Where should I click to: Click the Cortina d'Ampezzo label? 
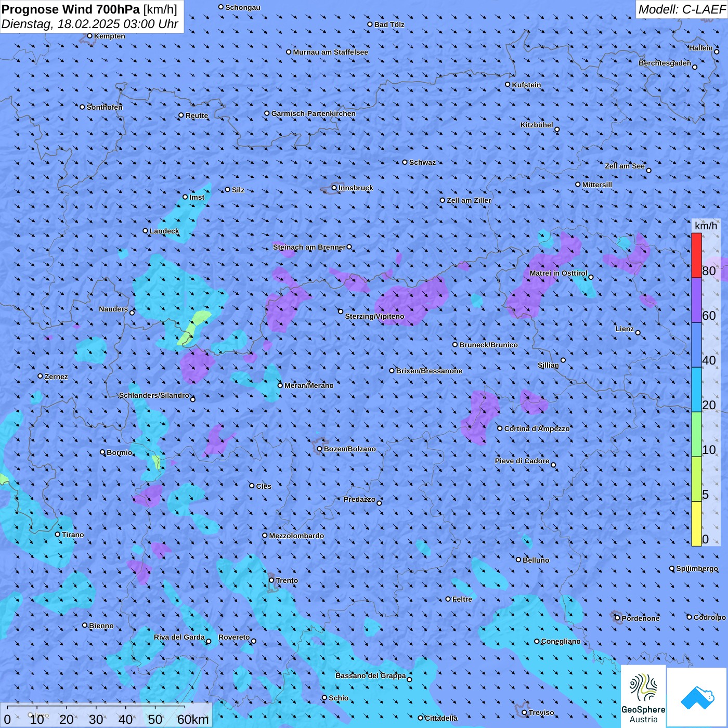(x=537, y=428)
